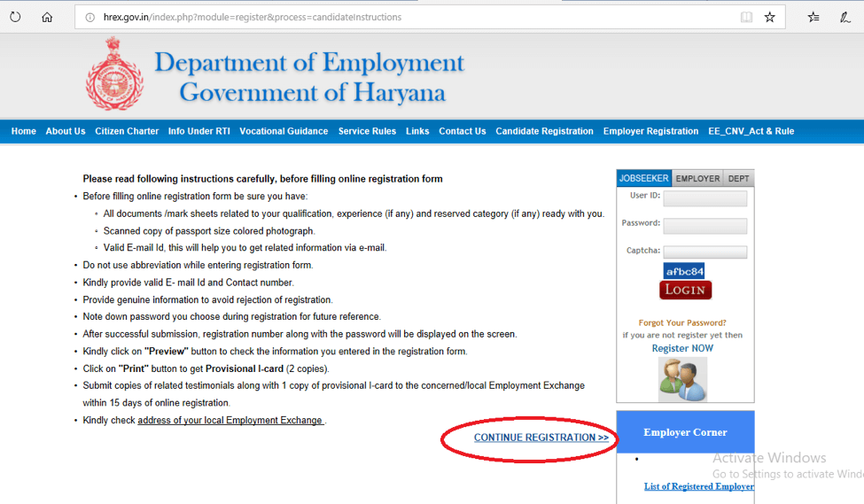Open List of Registered Employer link
864x504 pixels.
pyautogui.click(x=699, y=486)
